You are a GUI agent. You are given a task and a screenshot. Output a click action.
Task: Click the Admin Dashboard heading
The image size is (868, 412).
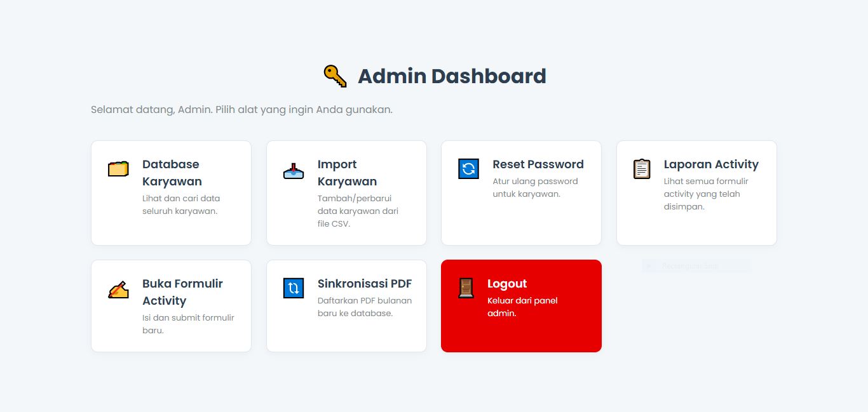[x=452, y=76]
